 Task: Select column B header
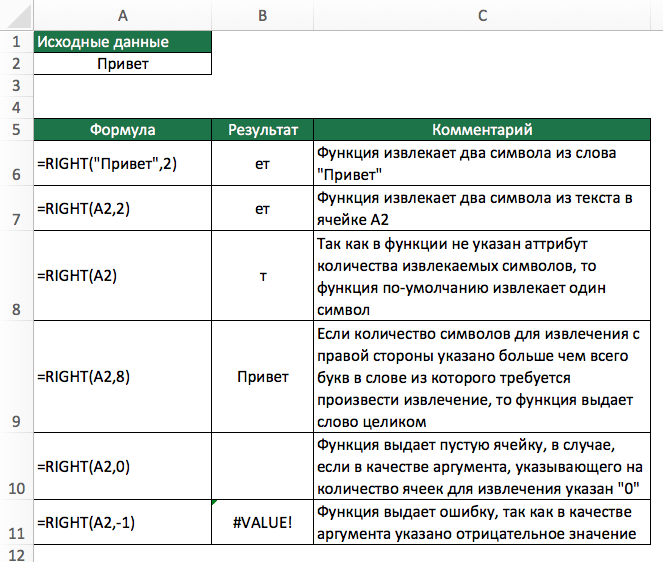tap(263, 15)
